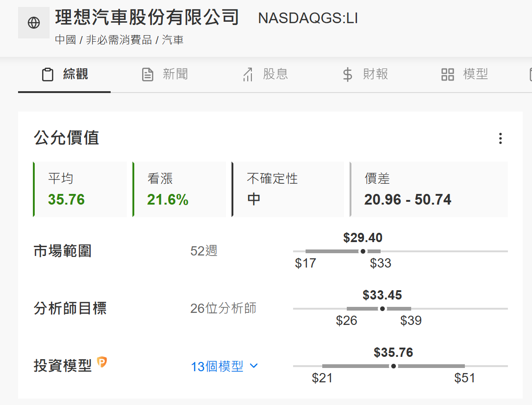Viewport: 532px width, 405px height.
Task: Click the 市場範圍 row label
Action: (63, 251)
